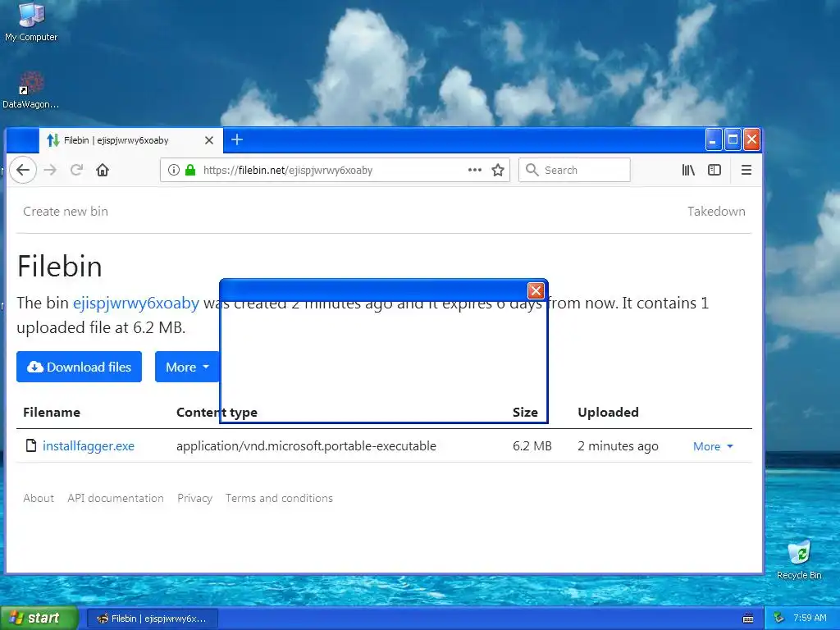This screenshot has height=630, width=840.
Task: Expand the blue More dropdown button
Action: coord(187,367)
